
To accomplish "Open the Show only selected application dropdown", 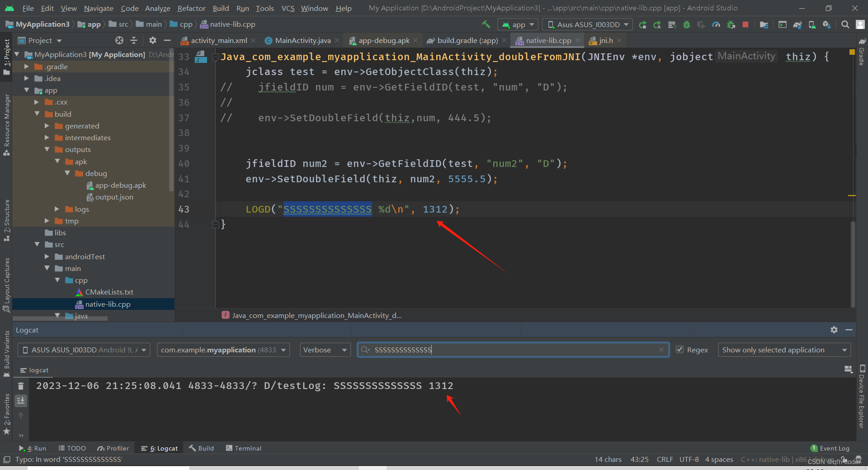I will click(x=784, y=350).
